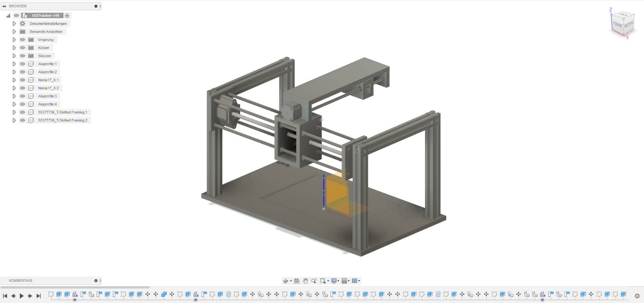644x303 pixels.
Task: Toggle visibility of Aluprofile:3
Action: [22, 96]
